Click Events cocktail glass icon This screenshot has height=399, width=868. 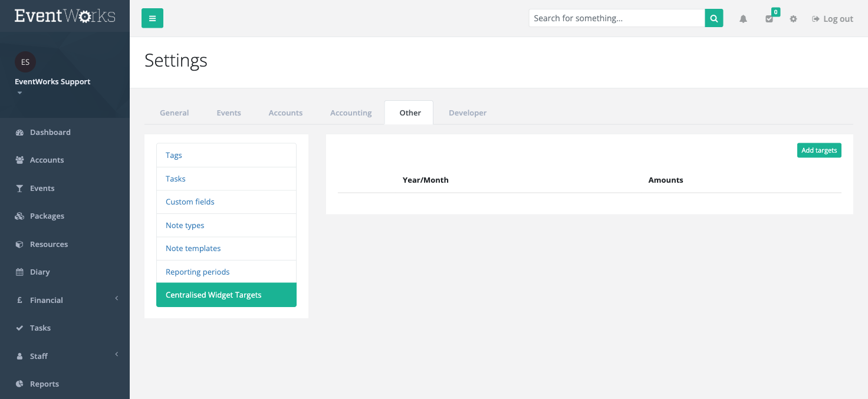[x=19, y=189]
